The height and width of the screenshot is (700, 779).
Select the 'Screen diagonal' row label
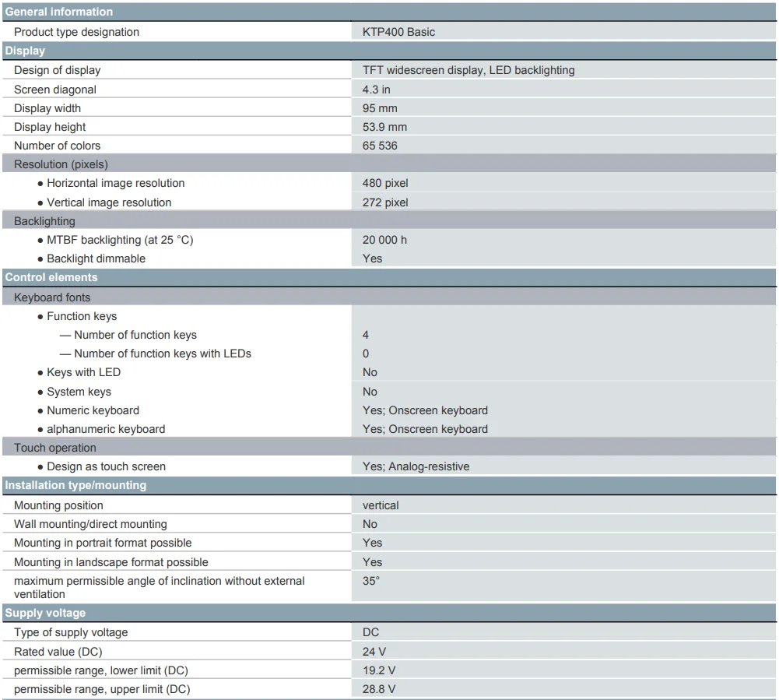click(x=55, y=90)
